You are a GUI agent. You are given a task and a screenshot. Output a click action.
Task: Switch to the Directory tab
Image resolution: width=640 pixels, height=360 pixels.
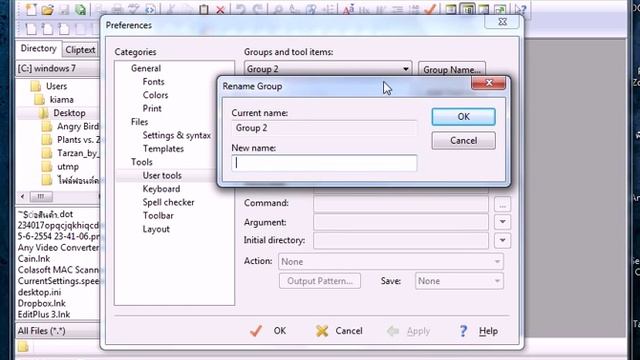click(38, 48)
